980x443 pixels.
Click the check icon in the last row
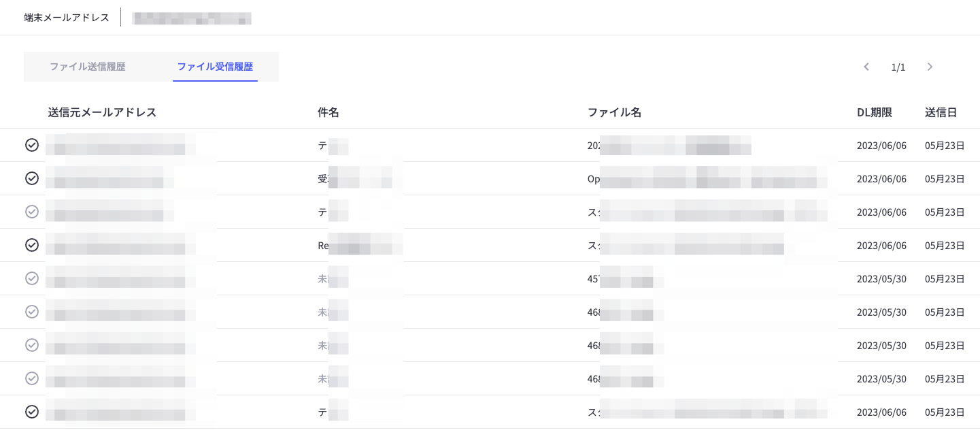[32, 412]
